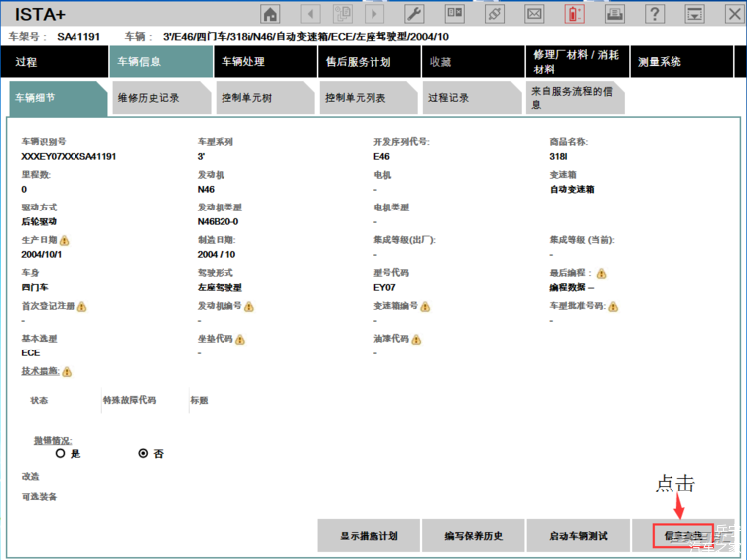This screenshot has width=747, height=560.
Task: Switch to 来自服务流程的信息 tab
Action: point(575,98)
